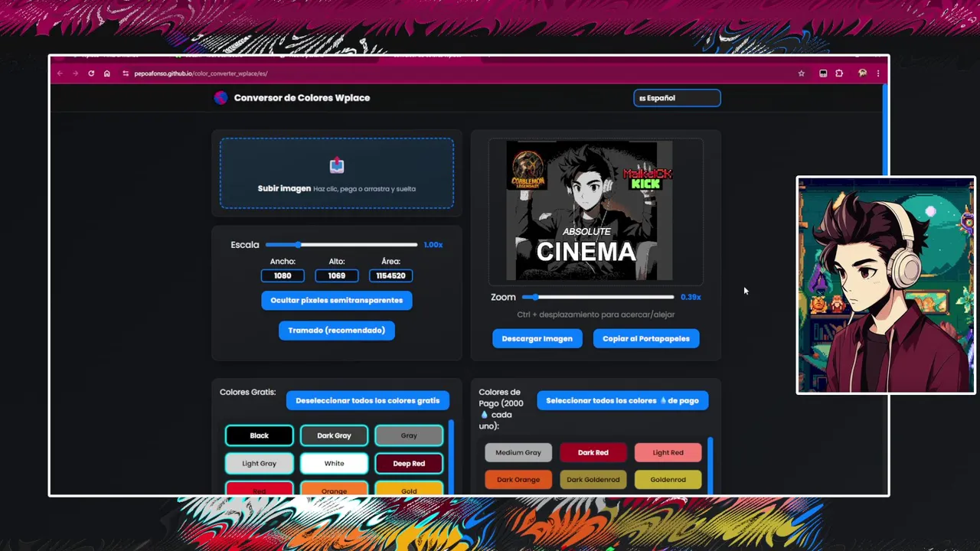
Task: Click the paid colors list scrollbar
Action: [710, 466]
